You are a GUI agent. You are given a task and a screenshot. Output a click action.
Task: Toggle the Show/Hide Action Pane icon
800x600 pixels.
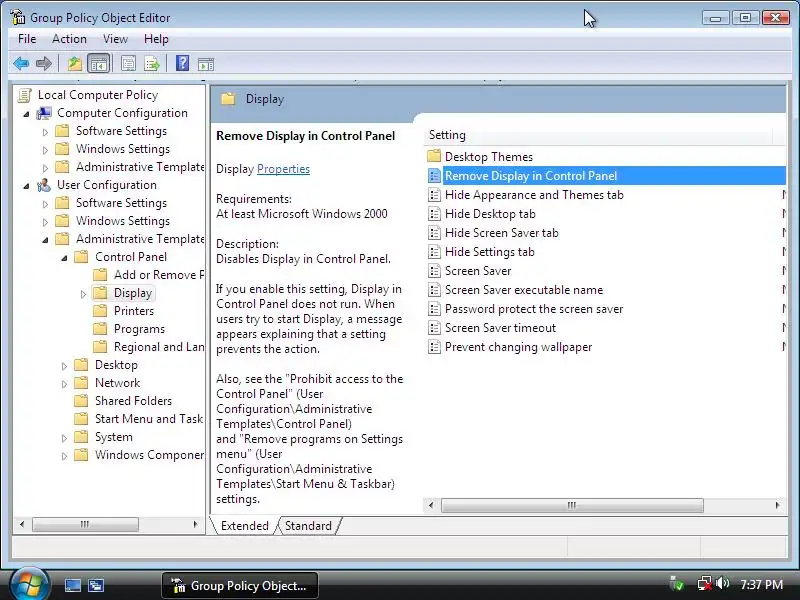pos(206,64)
